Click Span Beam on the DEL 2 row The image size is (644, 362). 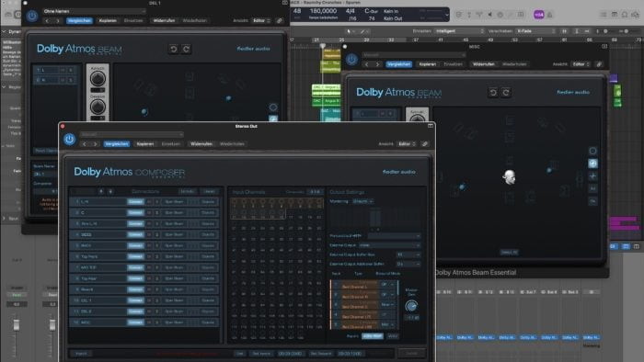click(x=174, y=311)
